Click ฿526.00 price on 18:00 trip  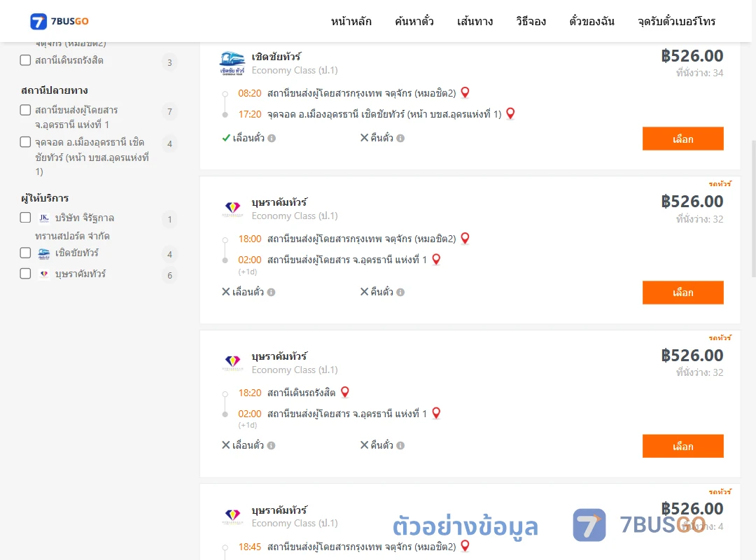pos(692,201)
